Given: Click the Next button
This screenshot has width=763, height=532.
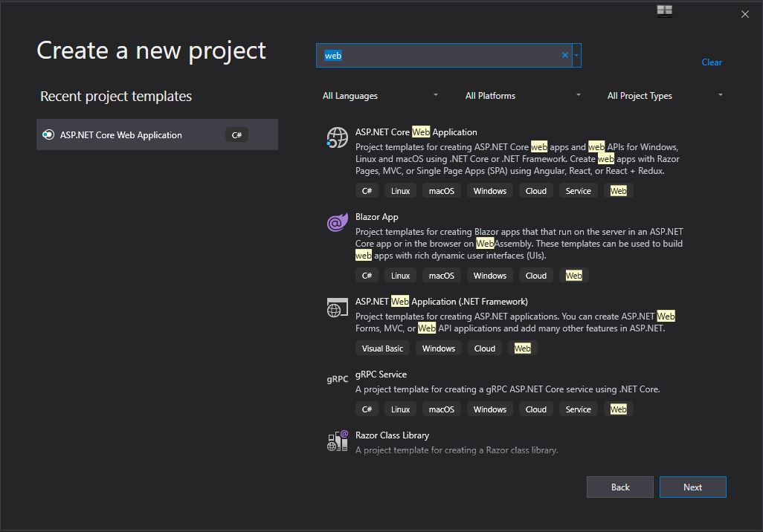Looking at the screenshot, I should click(692, 487).
